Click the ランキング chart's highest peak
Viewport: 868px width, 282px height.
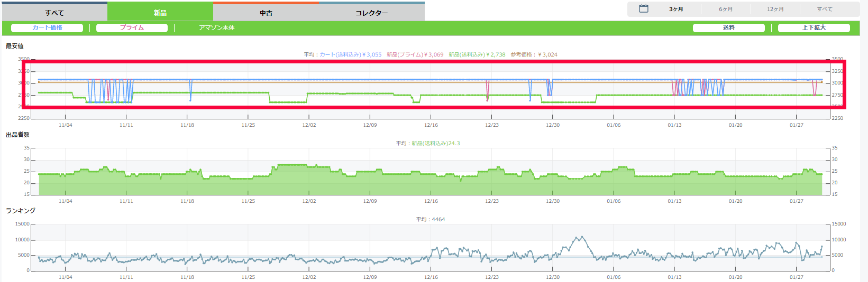[582, 237]
